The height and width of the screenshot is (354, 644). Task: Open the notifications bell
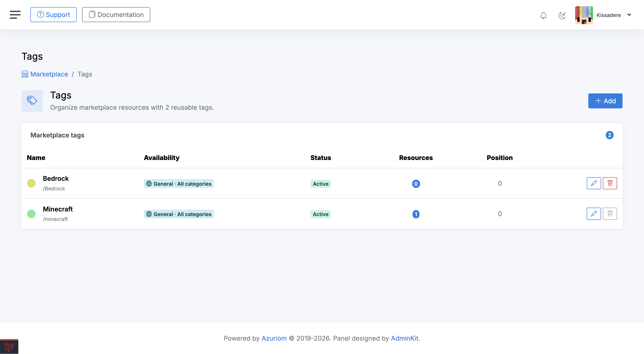tap(543, 15)
